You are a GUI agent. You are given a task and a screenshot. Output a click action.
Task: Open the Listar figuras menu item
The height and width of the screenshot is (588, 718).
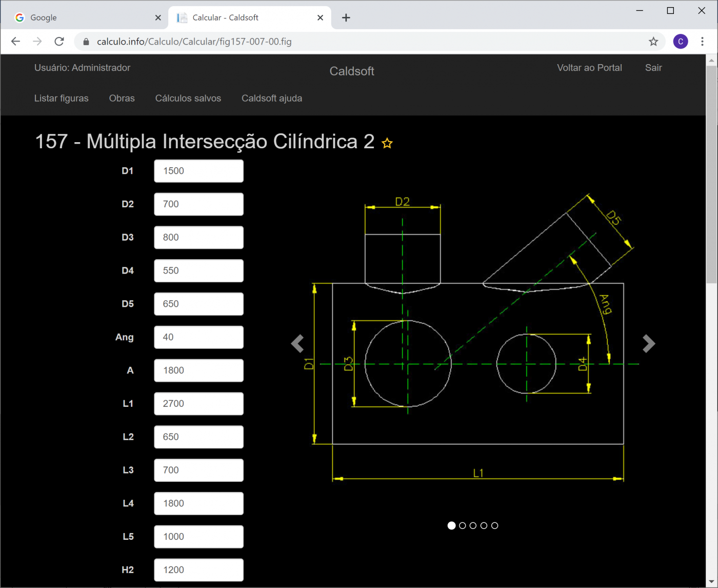(x=61, y=99)
